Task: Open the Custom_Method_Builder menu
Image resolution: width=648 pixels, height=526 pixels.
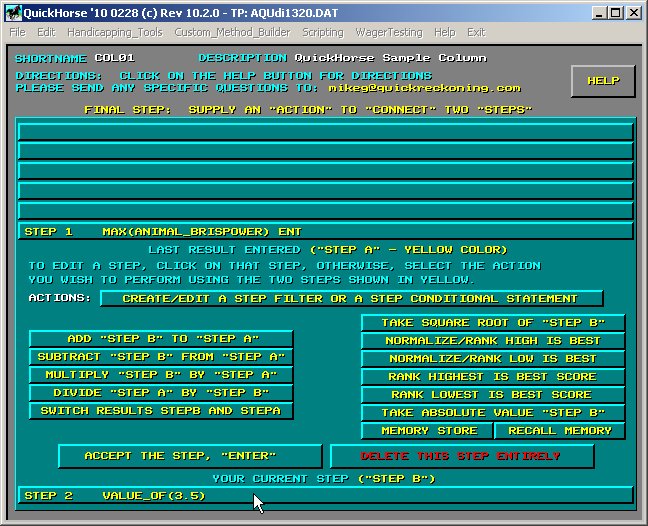Action: (232, 32)
